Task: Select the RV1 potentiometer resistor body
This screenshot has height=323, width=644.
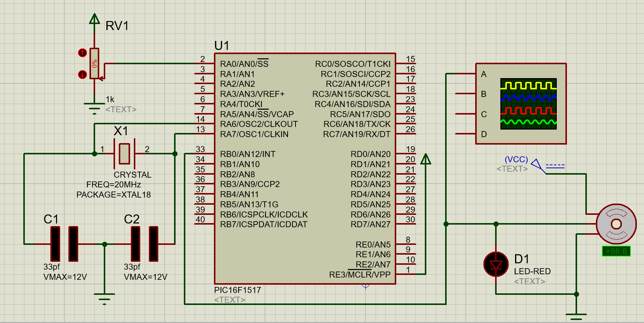Action: (x=94, y=63)
